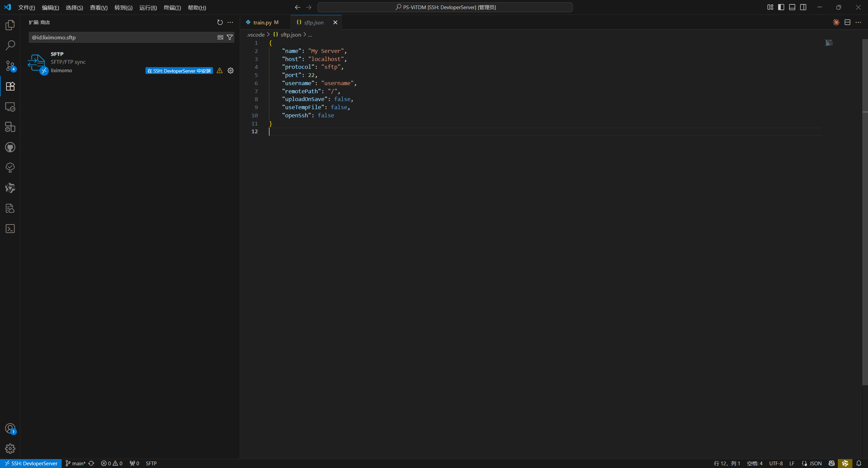
Task: Change indentation via 空格: 4
Action: pos(755,463)
